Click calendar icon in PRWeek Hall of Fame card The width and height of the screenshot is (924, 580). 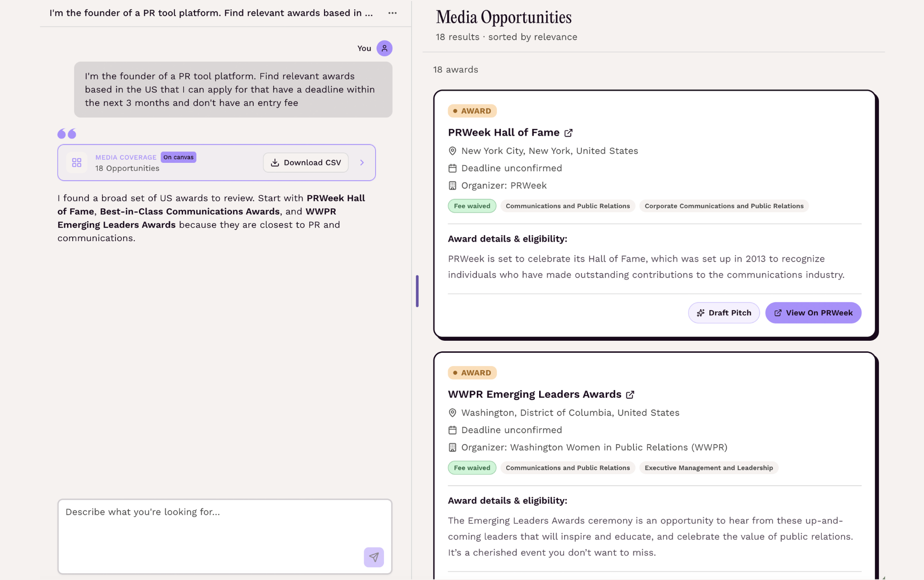pos(452,168)
